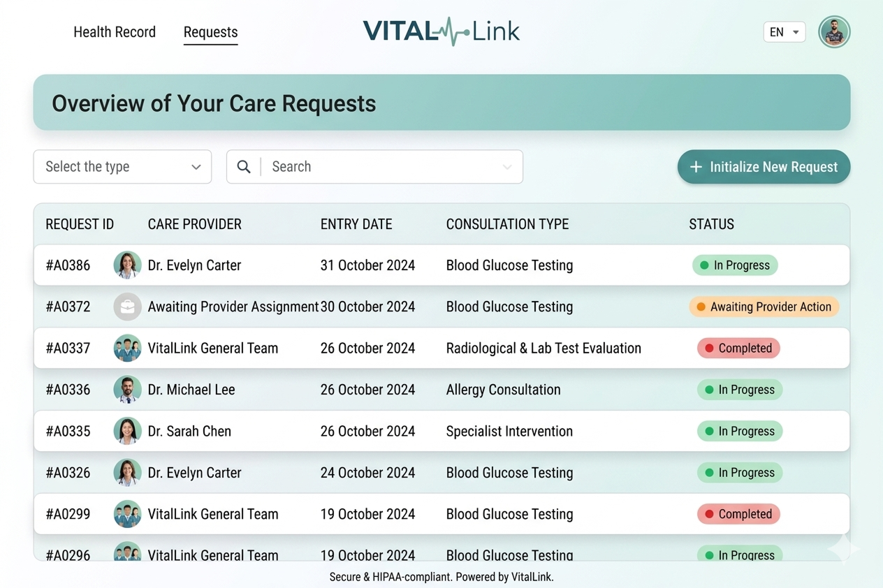The width and height of the screenshot is (883, 588).
Task: Click the search magnifier icon
Action: point(244,167)
